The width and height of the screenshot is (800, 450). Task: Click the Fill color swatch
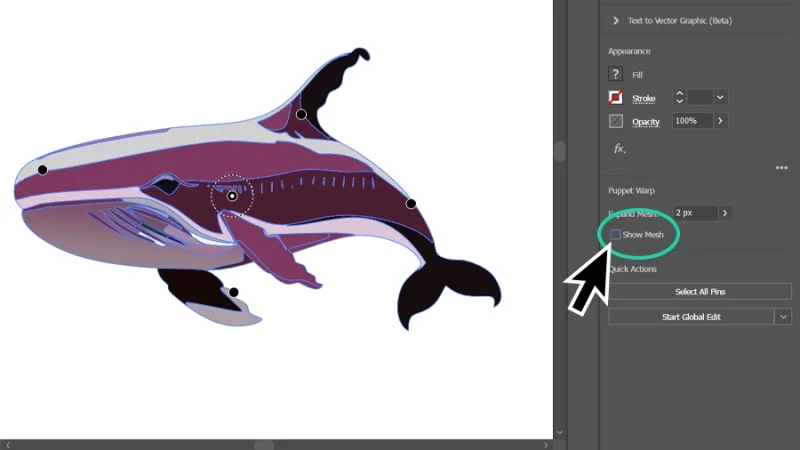(616, 74)
